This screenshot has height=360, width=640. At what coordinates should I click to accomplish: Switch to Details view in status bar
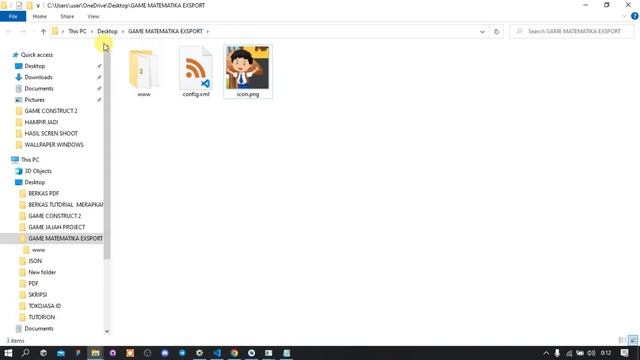[x=622, y=340]
